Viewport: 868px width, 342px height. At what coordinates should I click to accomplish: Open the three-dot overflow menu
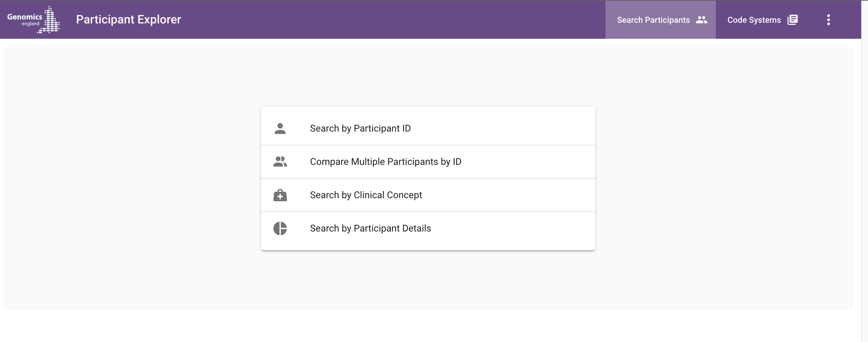tap(829, 20)
